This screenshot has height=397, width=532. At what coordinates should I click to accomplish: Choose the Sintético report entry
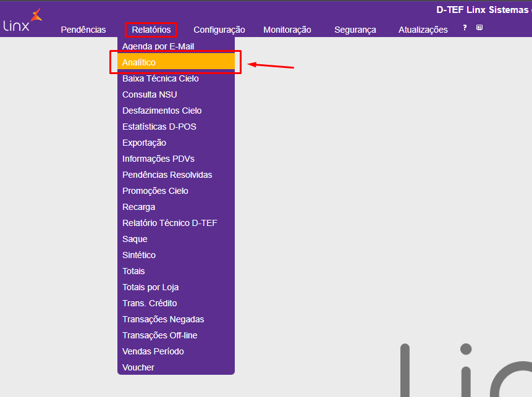[175, 255]
